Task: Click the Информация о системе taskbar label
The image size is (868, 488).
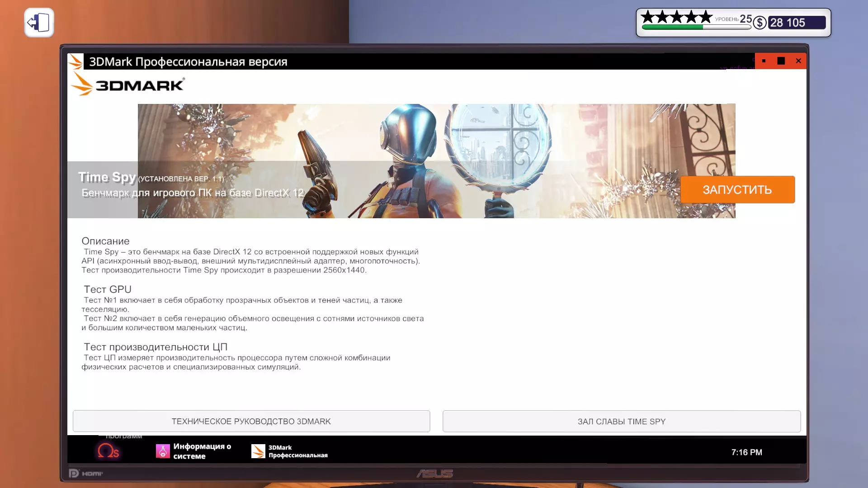Action: (202, 451)
